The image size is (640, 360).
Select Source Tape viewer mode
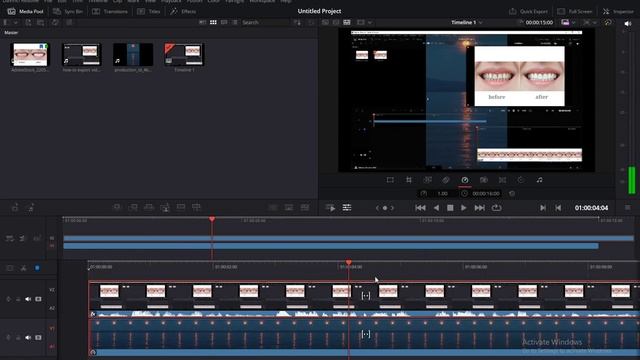tap(336, 22)
